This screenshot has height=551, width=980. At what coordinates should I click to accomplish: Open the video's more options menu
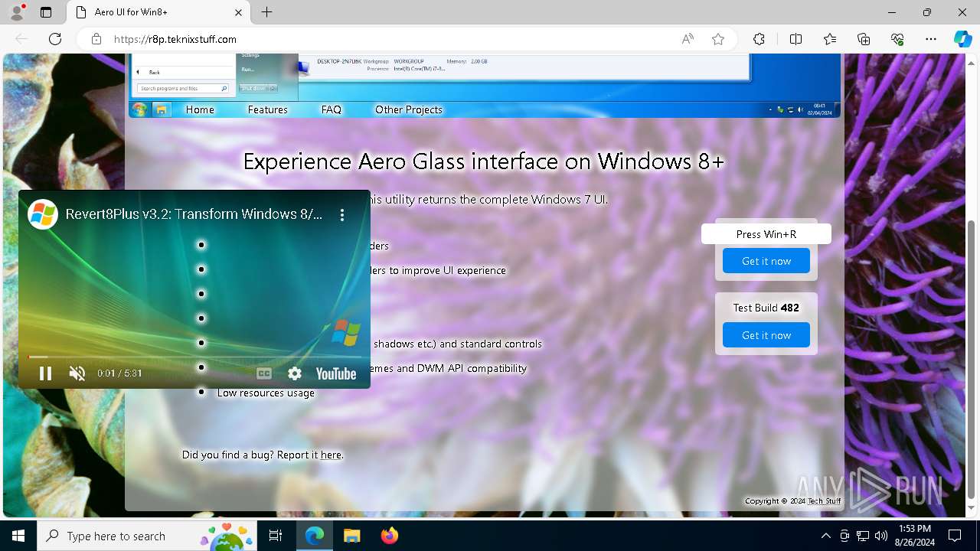click(x=342, y=215)
